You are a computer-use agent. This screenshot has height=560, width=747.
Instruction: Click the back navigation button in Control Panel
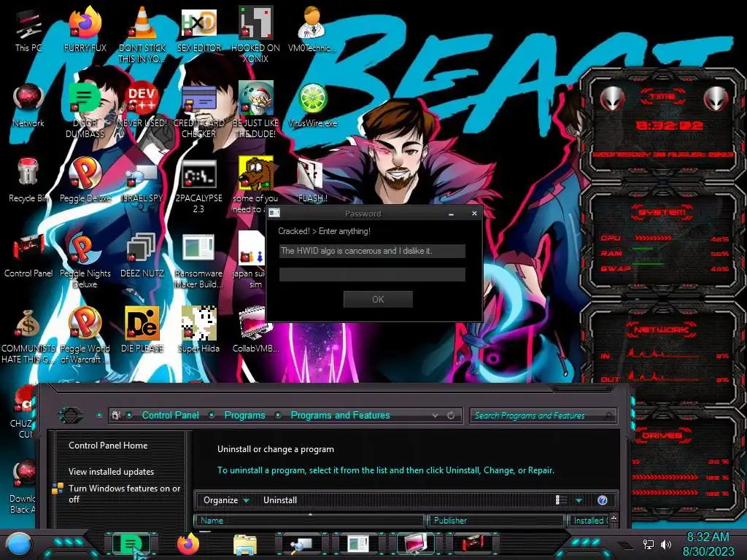(71, 415)
